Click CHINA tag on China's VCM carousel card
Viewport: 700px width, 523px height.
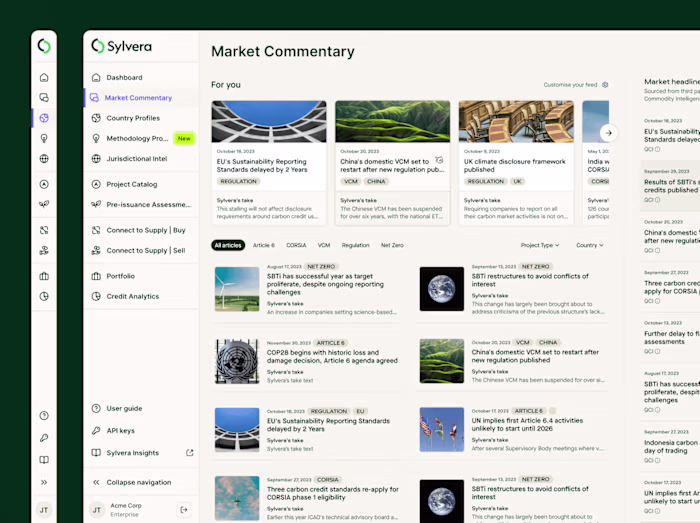376,181
